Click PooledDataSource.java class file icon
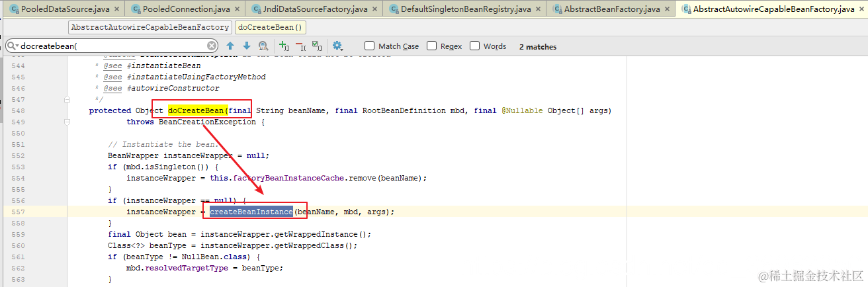Screen dimensions: 868x287 [x=13, y=9]
